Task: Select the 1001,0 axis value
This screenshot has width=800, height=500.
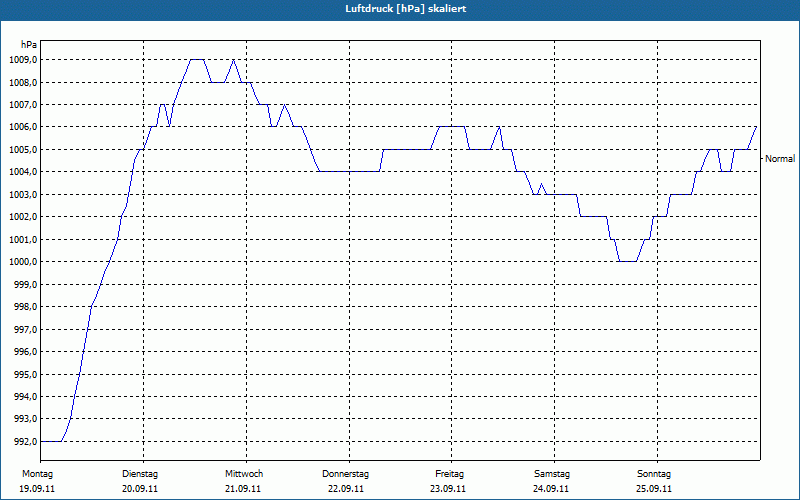Action: click(23, 239)
